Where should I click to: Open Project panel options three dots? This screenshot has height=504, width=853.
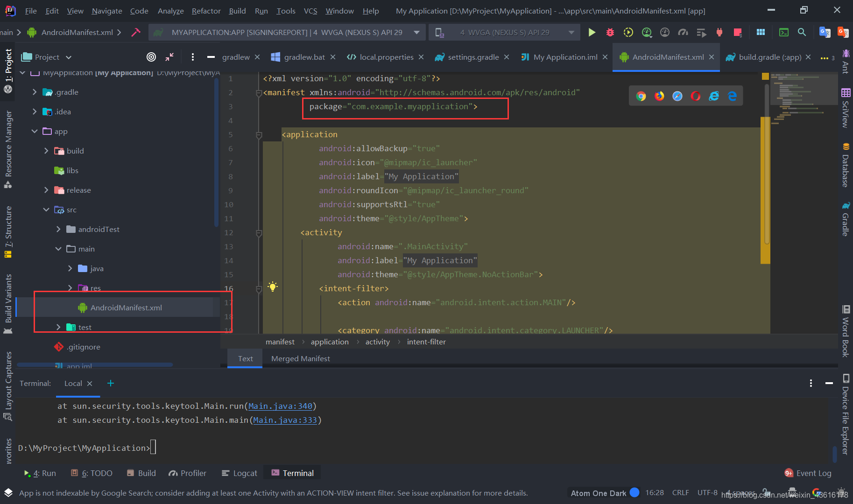pyautogui.click(x=193, y=57)
